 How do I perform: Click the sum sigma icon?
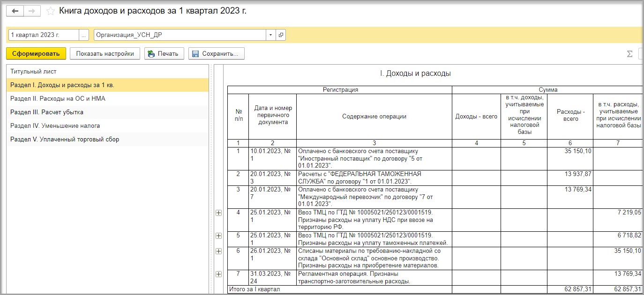pyautogui.click(x=629, y=54)
